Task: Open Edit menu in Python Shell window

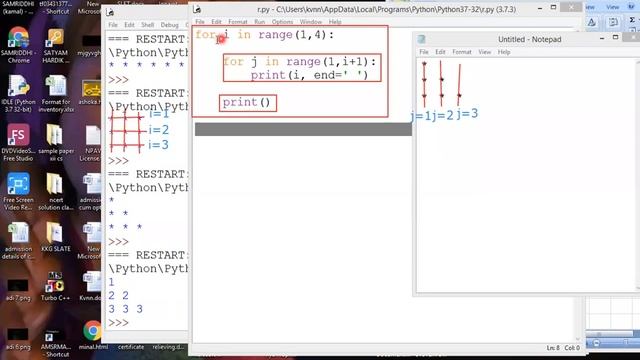Action: coord(129,25)
